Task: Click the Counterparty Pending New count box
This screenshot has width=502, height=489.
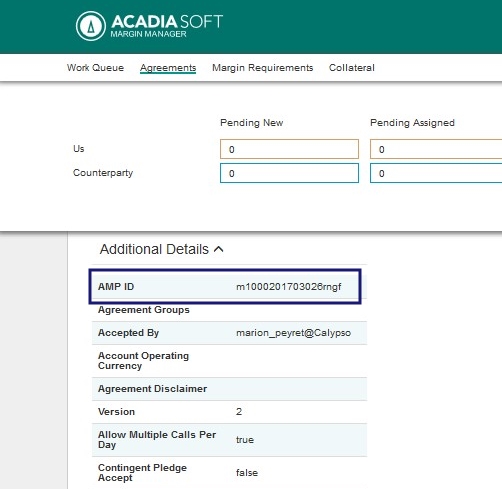Action: pyautogui.click(x=289, y=173)
